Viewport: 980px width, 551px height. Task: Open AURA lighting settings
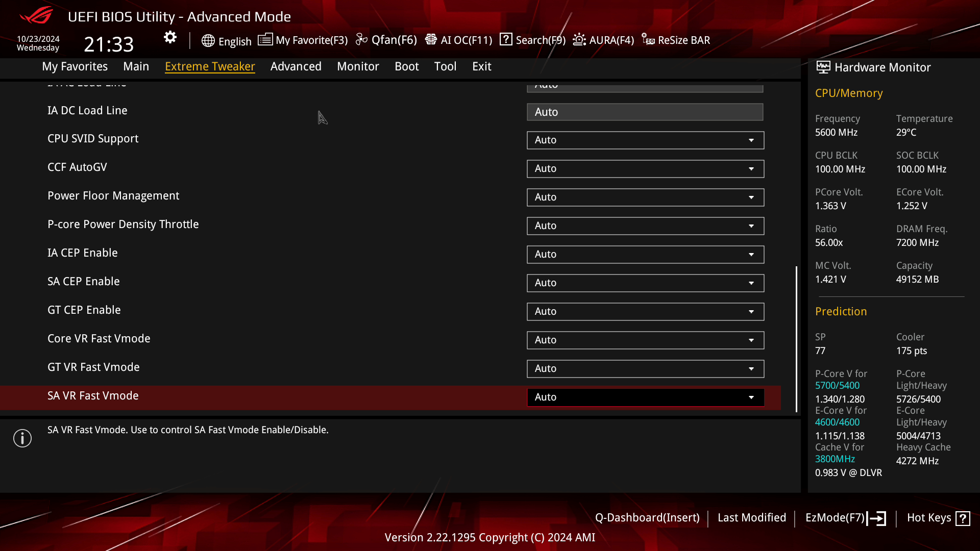tap(603, 40)
